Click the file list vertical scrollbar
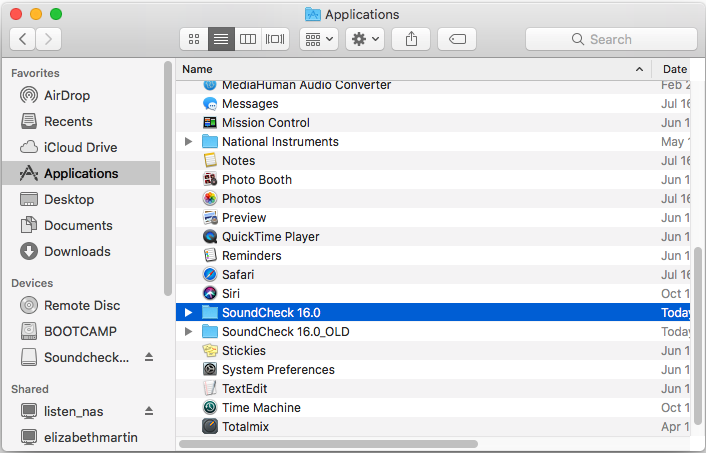The width and height of the screenshot is (706, 453). [x=698, y=336]
